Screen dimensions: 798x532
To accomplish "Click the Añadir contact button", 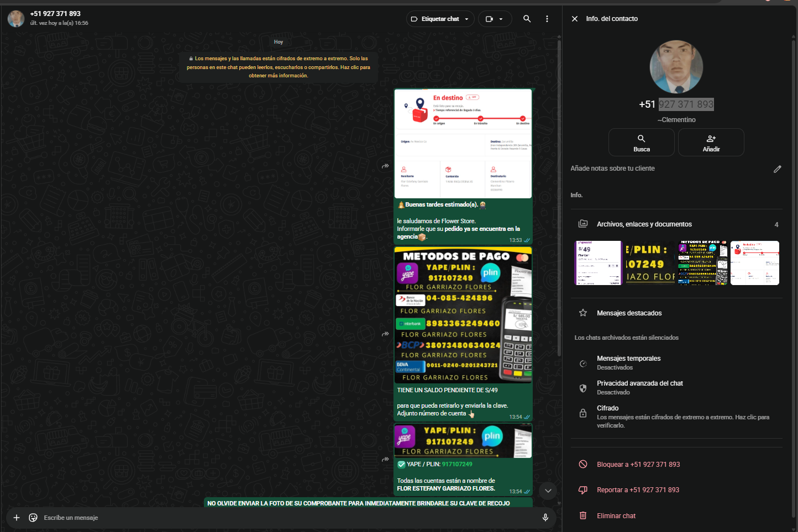I will (x=711, y=143).
